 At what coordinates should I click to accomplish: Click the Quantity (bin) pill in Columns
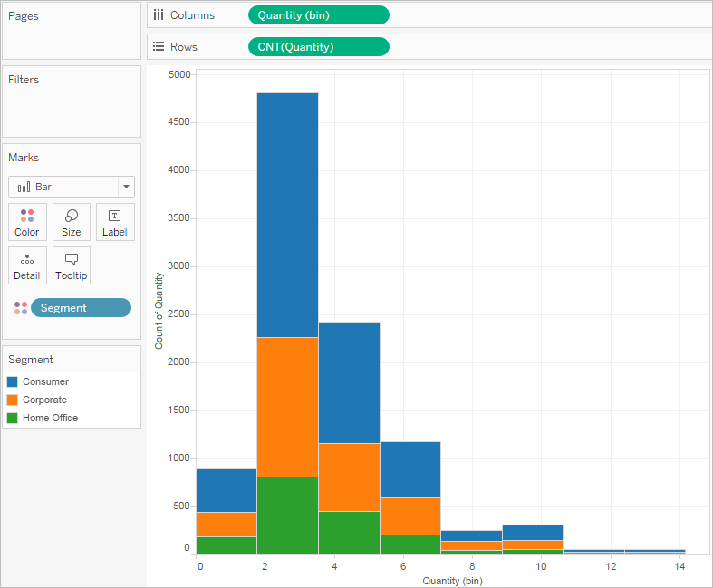coord(318,15)
